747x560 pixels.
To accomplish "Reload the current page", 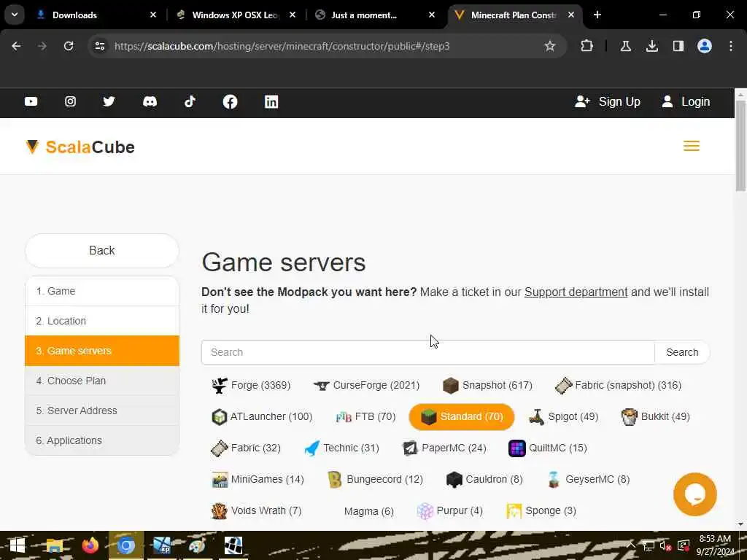I will pos(69,46).
